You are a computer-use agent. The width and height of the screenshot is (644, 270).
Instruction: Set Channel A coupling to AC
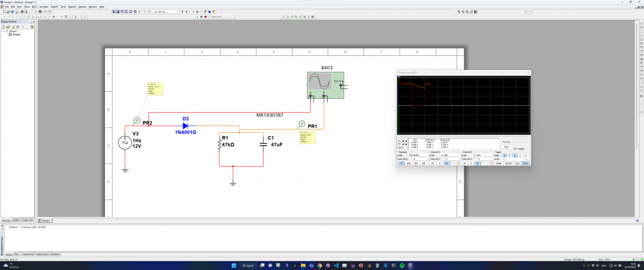[433, 163]
